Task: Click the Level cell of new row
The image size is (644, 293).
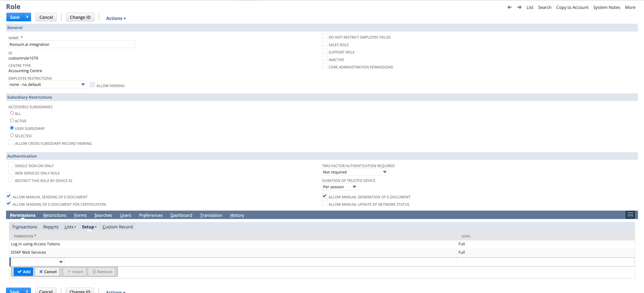Action: point(546,262)
